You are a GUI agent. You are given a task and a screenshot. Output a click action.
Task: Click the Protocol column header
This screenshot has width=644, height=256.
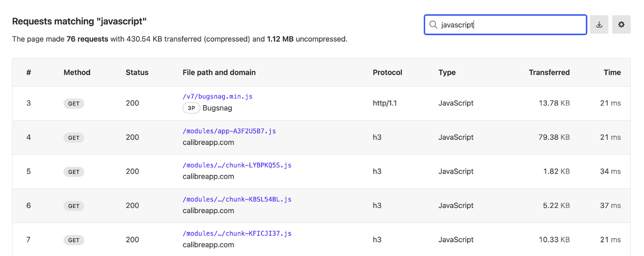coord(387,72)
